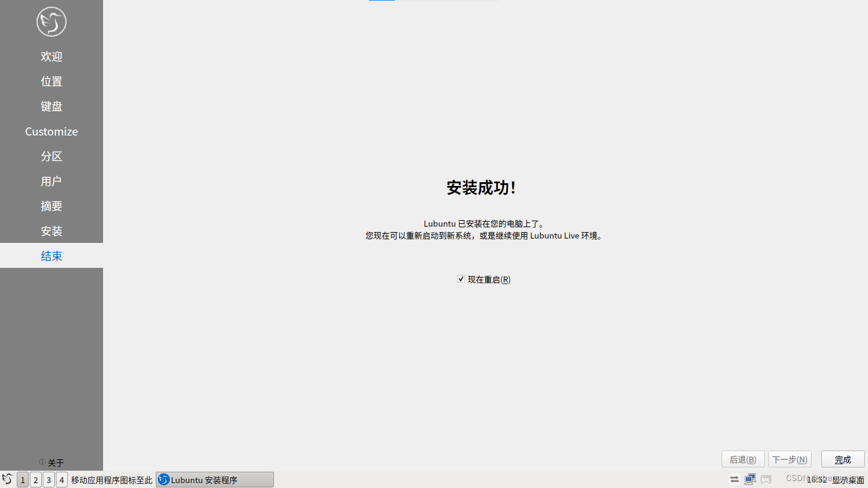Viewport: 868px width, 488px height.
Task: Switch to virtual desktop 4
Action: 62,480
